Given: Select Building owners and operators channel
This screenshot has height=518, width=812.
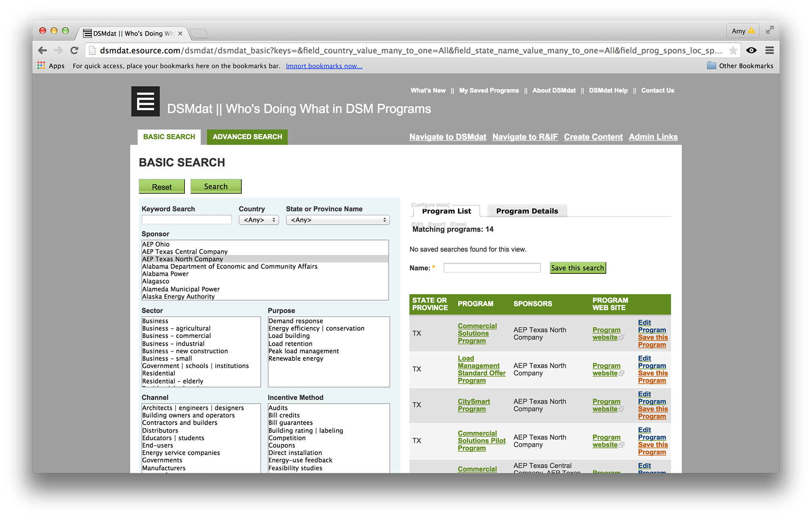Looking at the screenshot, I should (201, 415).
